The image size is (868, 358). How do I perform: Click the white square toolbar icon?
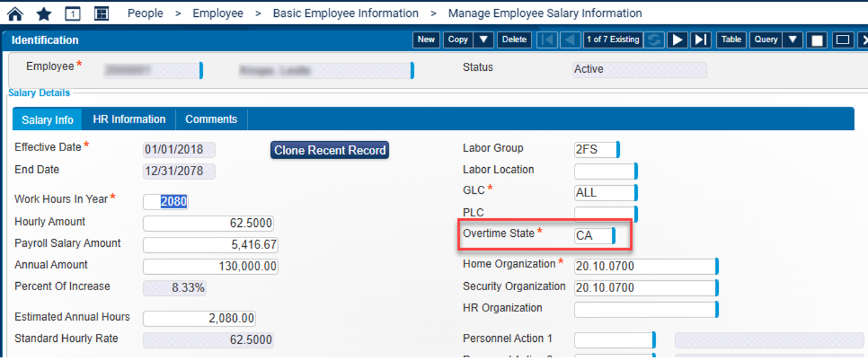point(817,39)
